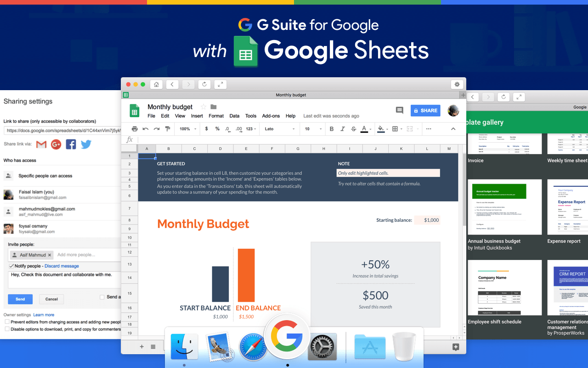
Task: Enable Prevent editors from changing access
Action: [7, 322]
